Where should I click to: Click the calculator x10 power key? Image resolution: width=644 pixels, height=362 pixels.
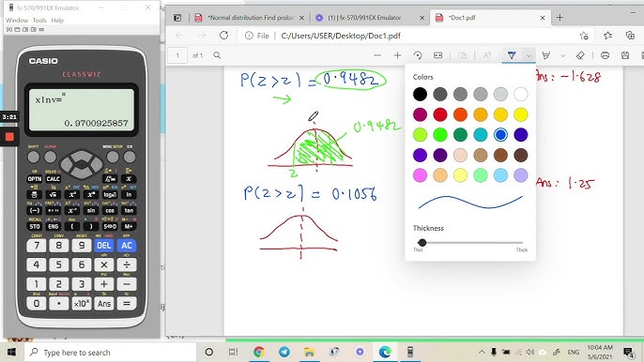pyautogui.click(x=82, y=303)
